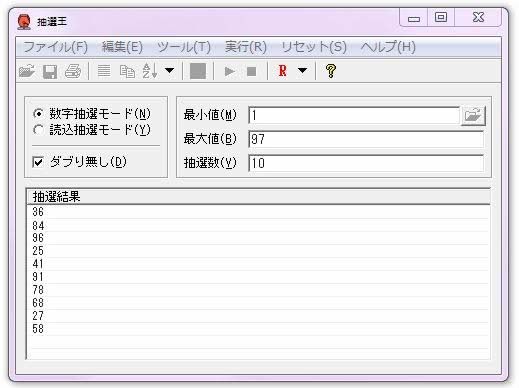Click the list lines toolbar icon

coord(104,71)
